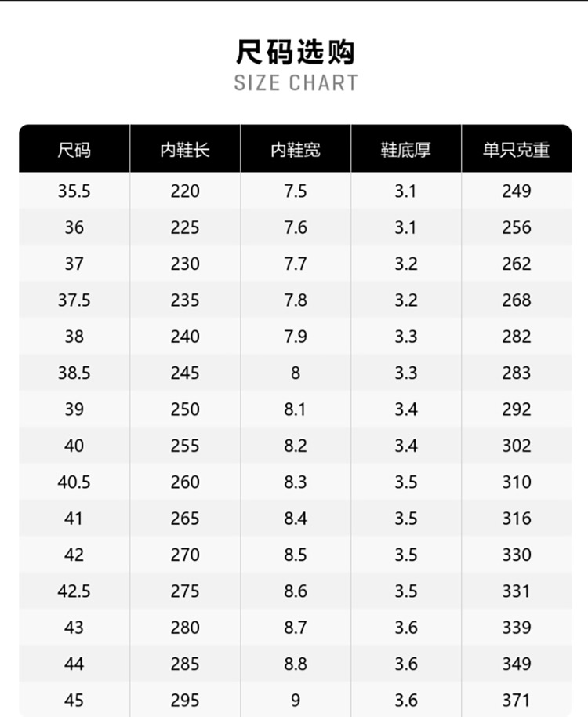
Task: Select the size 37.5 row label
Action: coord(74,300)
